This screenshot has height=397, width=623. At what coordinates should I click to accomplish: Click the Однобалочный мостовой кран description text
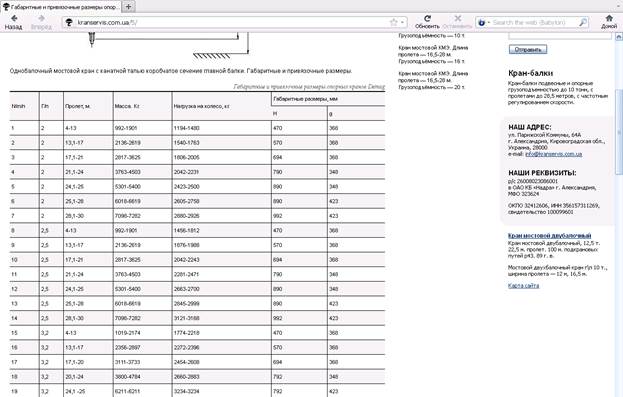coord(181,71)
